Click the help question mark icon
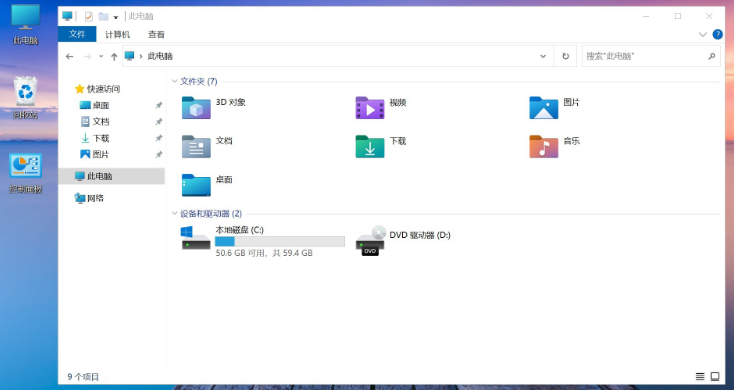This screenshot has height=390, width=734. click(717, 34)
